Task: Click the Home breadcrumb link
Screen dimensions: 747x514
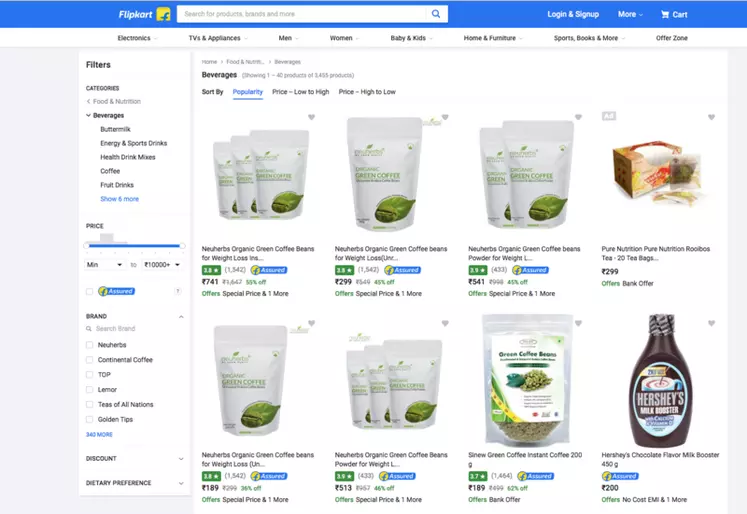Action: pyautogui.click(x=209, y=62)
